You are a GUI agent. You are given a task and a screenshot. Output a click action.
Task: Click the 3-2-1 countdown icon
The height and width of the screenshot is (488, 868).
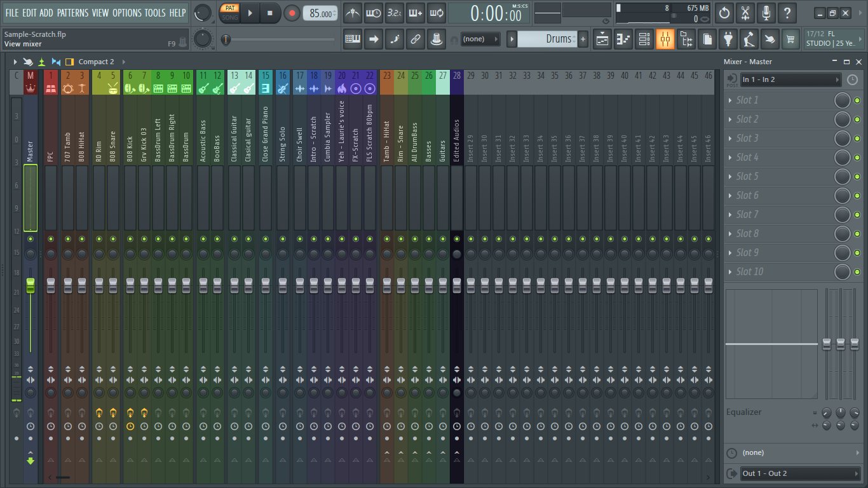(395, 13)
